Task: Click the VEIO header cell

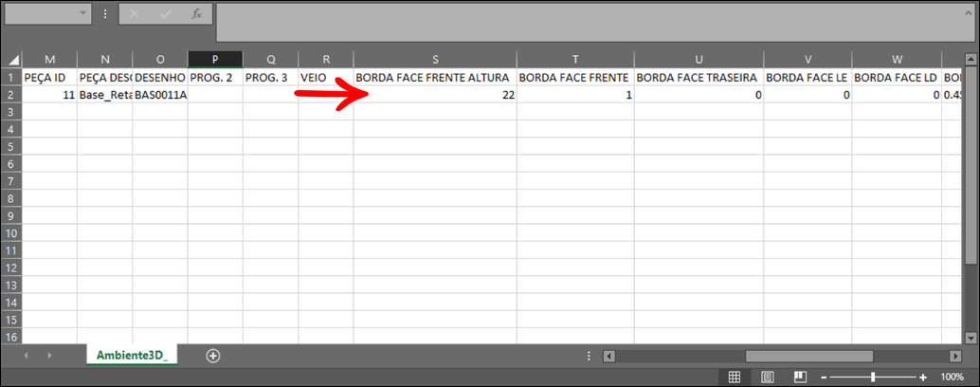Action: 326,78
